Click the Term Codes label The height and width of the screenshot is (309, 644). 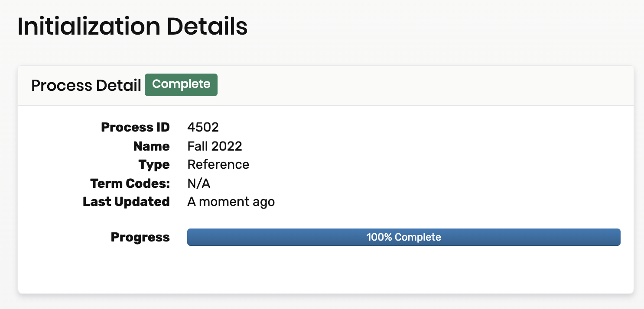[130, 183]
